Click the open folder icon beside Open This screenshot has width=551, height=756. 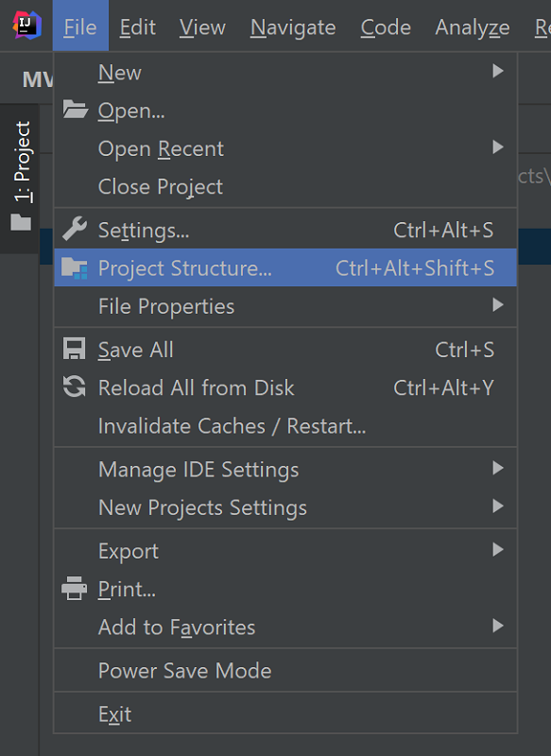pyautogui.click(x=76, y=110)
